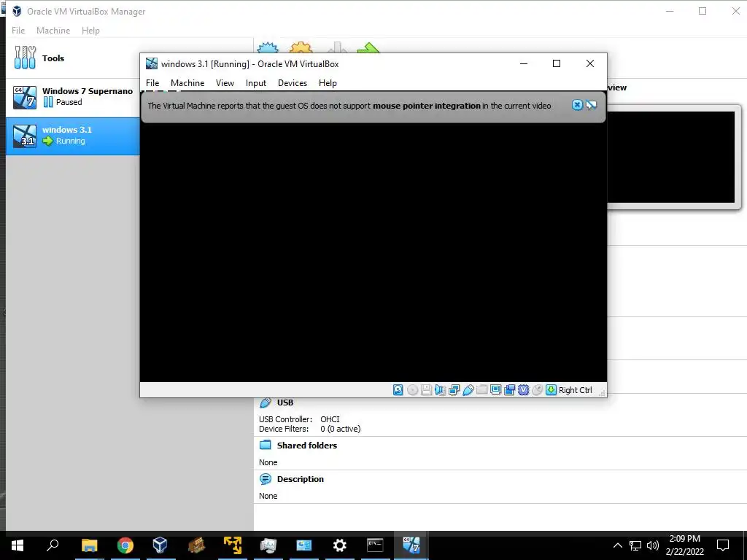Click the hard disk activity status icon
This screenshot has height=560, width=747.
(398, 390)
